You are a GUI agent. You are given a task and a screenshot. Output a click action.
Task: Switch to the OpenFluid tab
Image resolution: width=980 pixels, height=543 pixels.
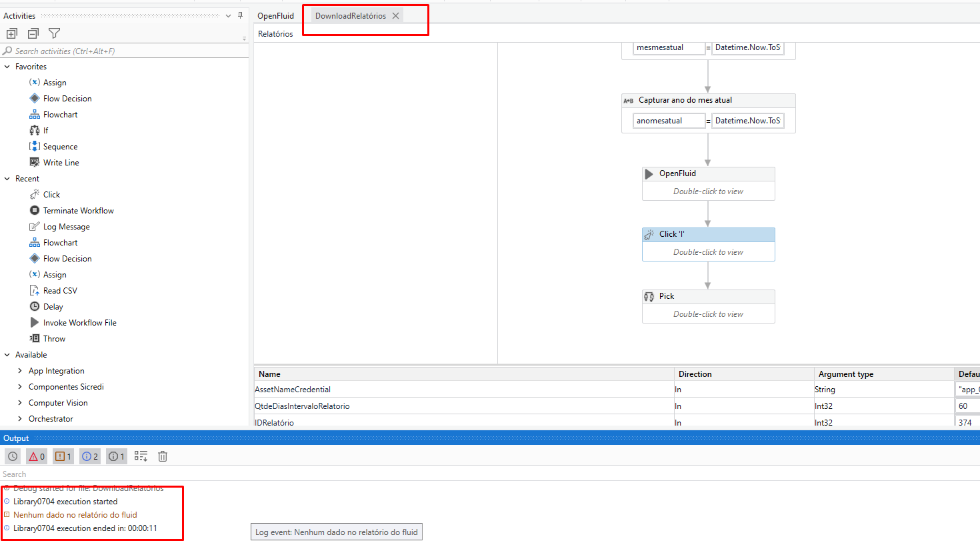point(275,15)
